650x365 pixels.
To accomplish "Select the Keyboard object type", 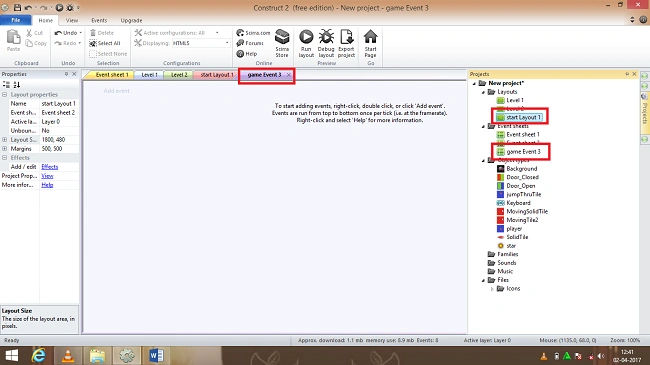I will [x=518, y=203].
